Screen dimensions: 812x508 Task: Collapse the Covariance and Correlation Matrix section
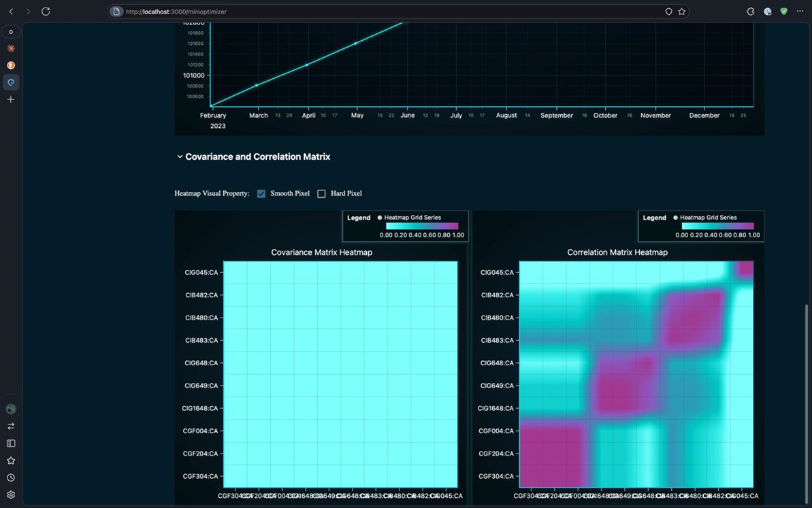click(x=180, y=157)
